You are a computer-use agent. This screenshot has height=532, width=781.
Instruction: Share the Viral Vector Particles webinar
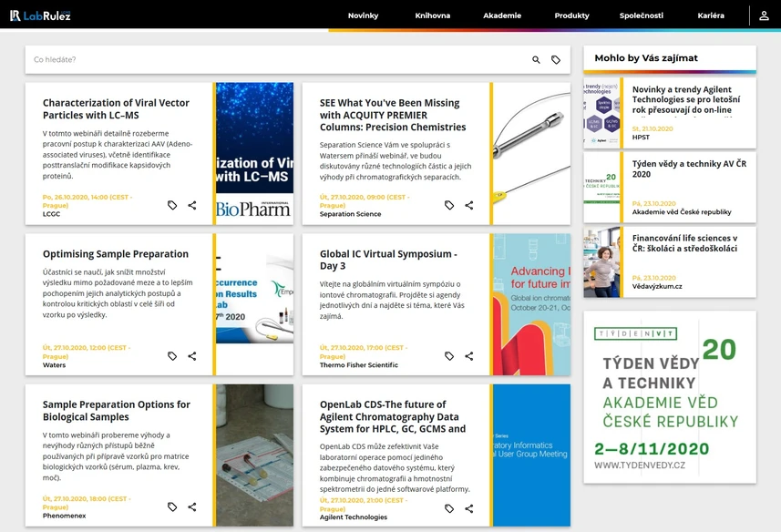[x=191, y=205]
